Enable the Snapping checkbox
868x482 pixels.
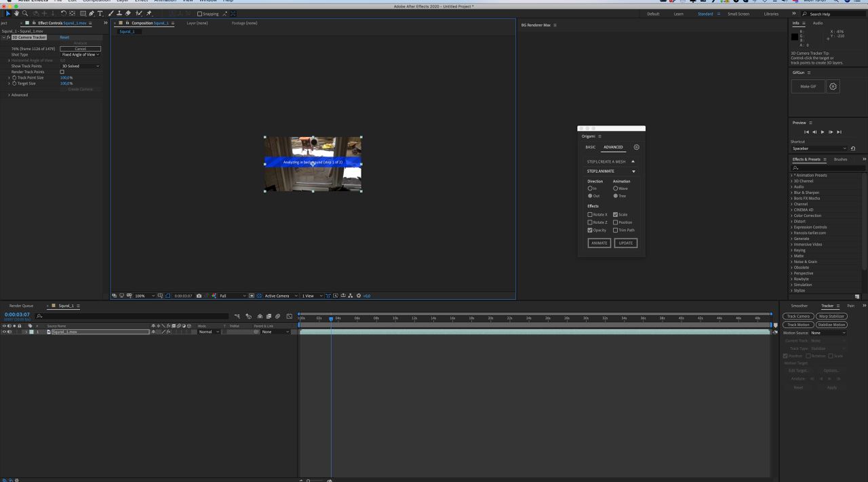199,14
